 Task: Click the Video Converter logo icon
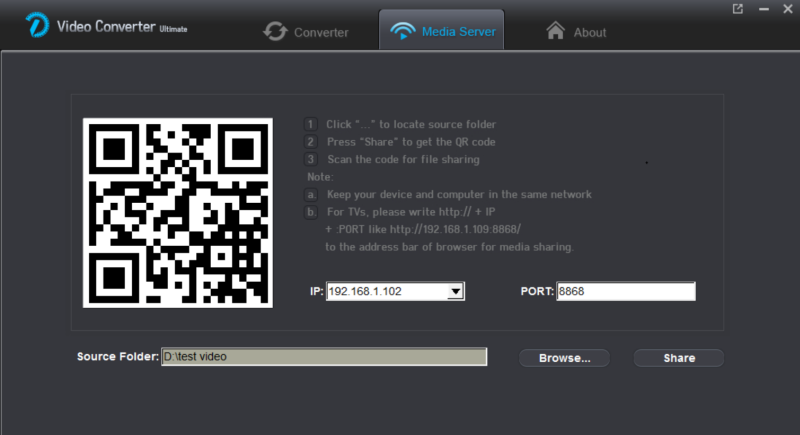pos(38,25)
